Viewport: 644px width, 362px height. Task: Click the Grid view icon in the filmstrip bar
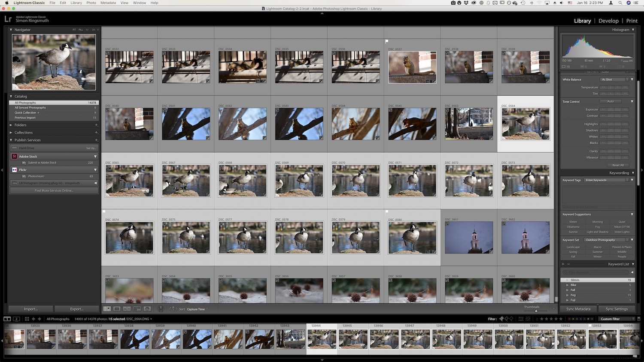coord(27,319)
